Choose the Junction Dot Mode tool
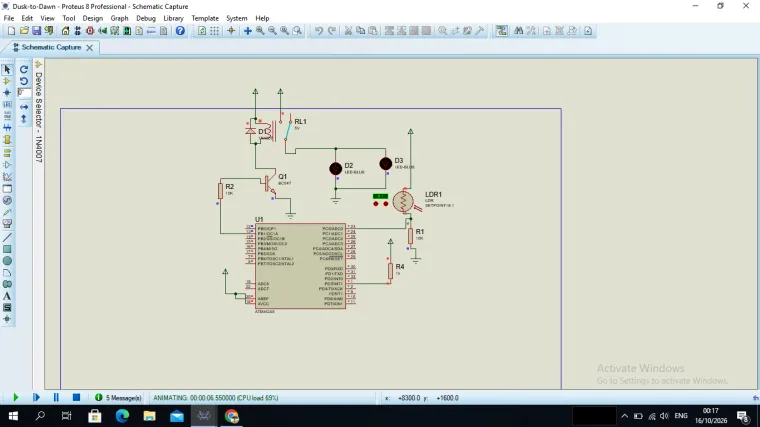The image size is (760, 427). [x=7, y=93]
